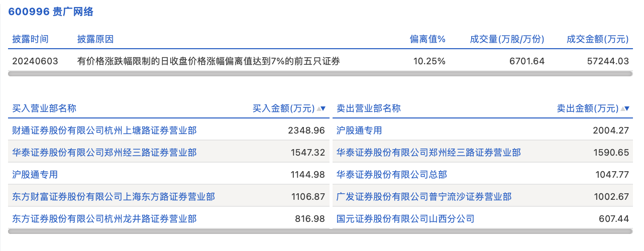Viewport: 644px width, 251px height.
Task: Click 沪股通专用 in the buy list
Action: 35,175
